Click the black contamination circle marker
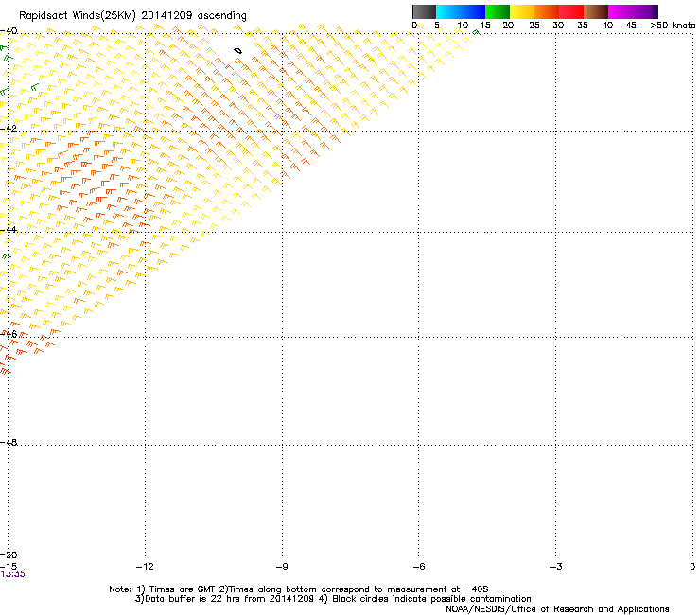This screenshot has width=700, height=615. (238, 51)
